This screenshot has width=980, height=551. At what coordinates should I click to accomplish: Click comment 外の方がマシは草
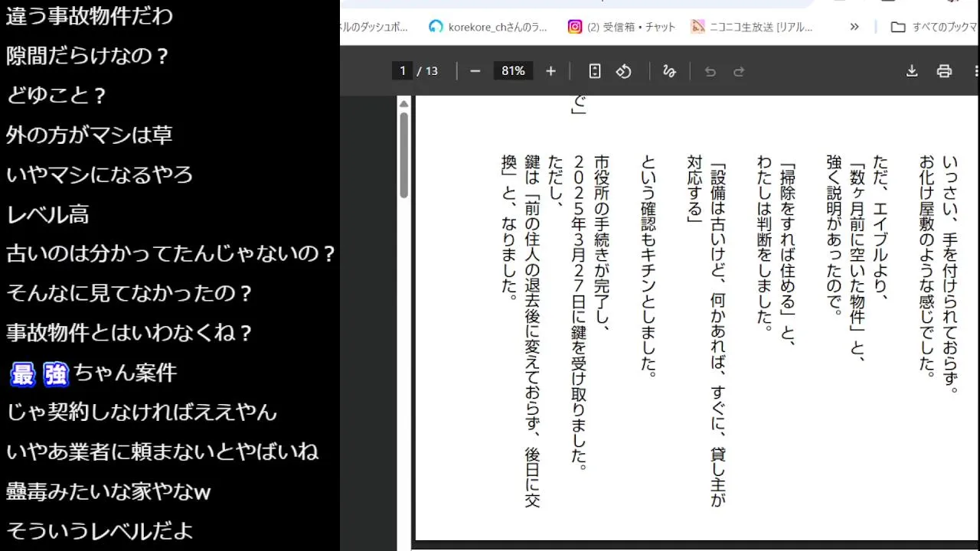click(90, 135)
